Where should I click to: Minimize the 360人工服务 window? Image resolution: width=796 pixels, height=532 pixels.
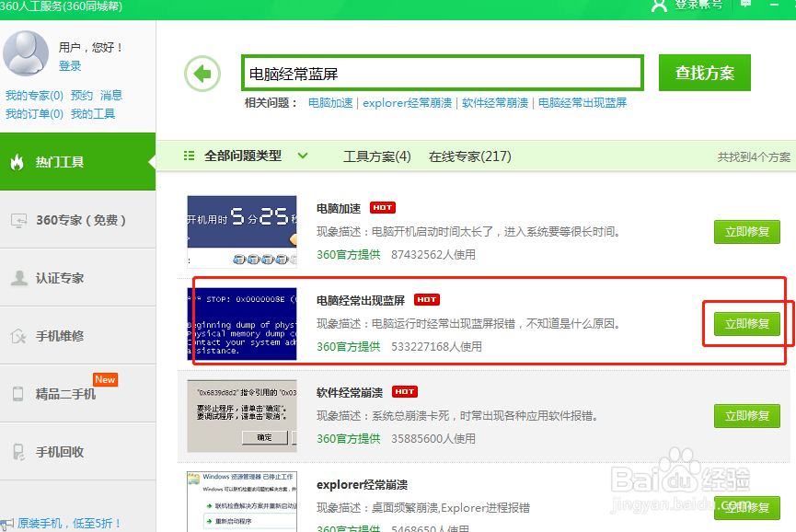(774, 5)
